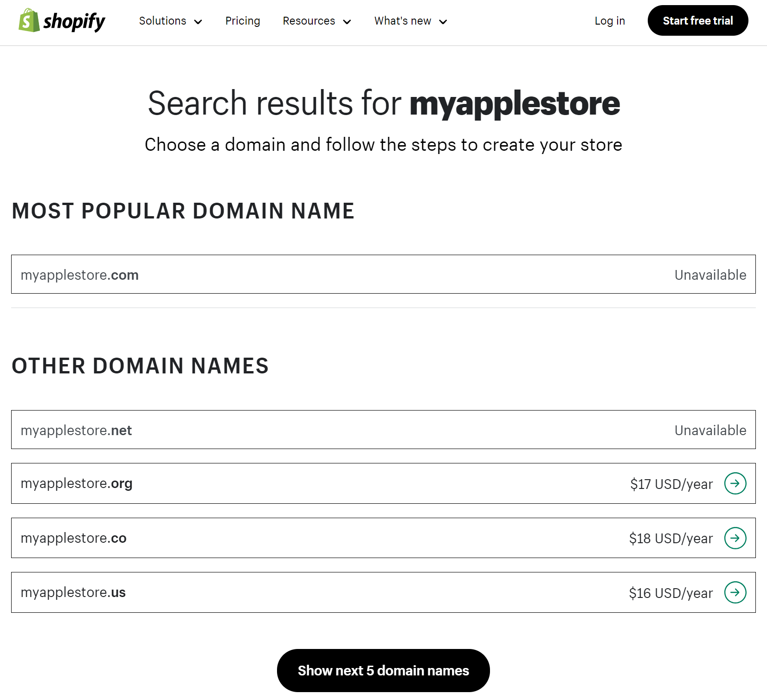Select the myapplestore.org domain row
The image size is (767, 700).
tap(383, 483)
